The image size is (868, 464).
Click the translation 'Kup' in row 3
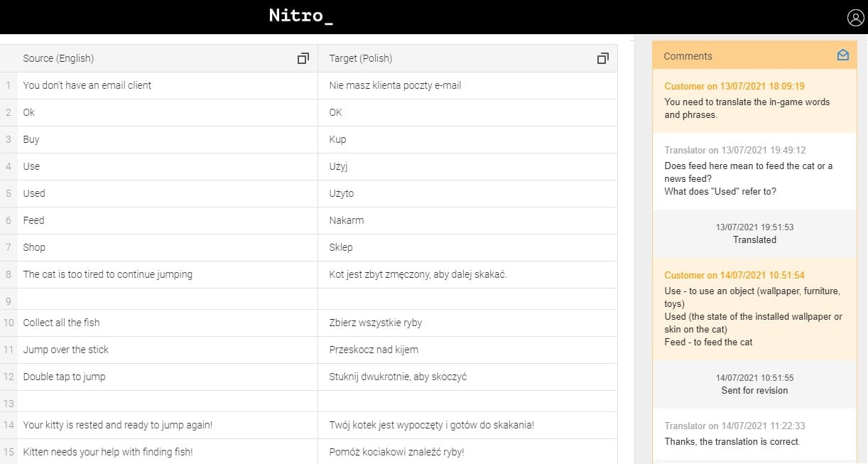tap(337, 139)
